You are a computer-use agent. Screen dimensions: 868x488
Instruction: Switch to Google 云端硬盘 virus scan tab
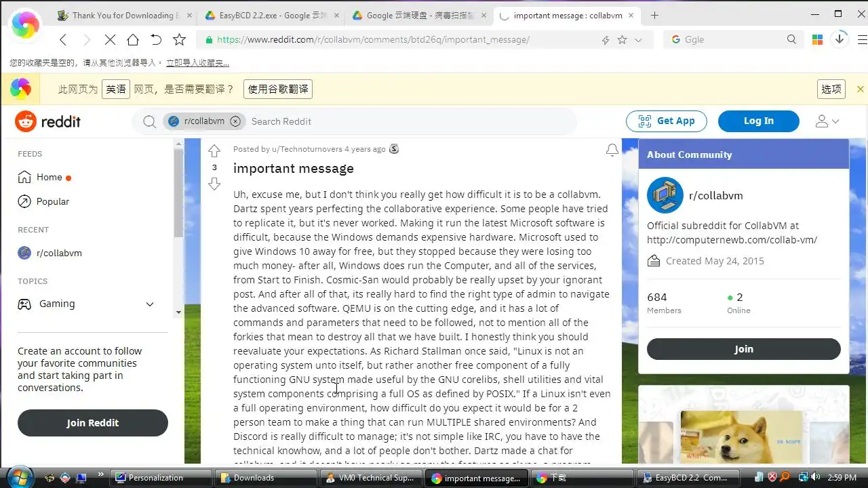[419, 15]
